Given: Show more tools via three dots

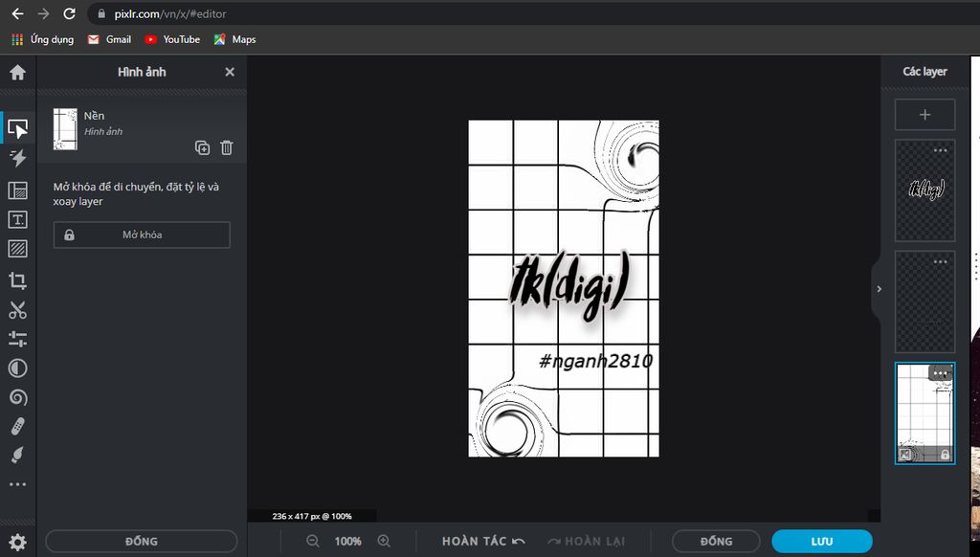Looking at the screenshot, I should pos(17,484).
